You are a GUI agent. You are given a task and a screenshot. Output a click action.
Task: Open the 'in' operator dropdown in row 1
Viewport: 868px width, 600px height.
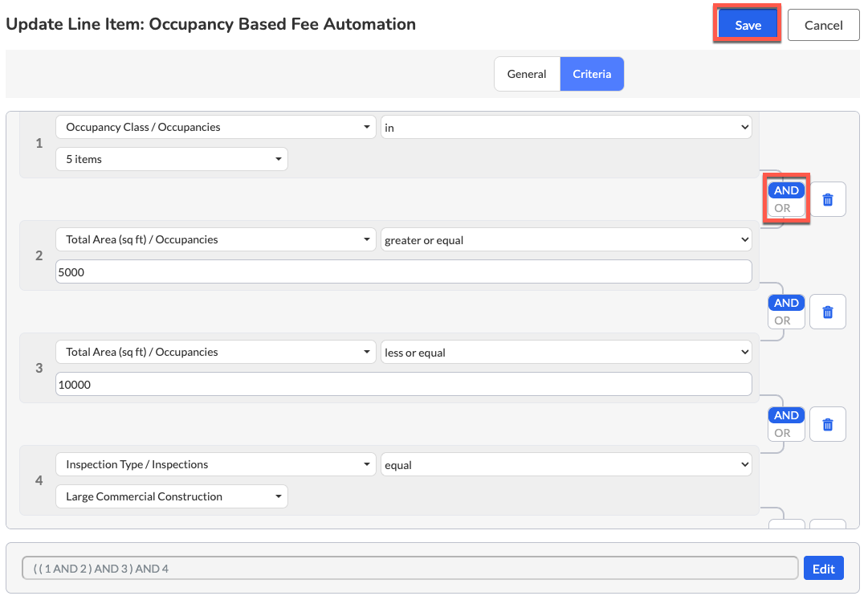(566, 127)
